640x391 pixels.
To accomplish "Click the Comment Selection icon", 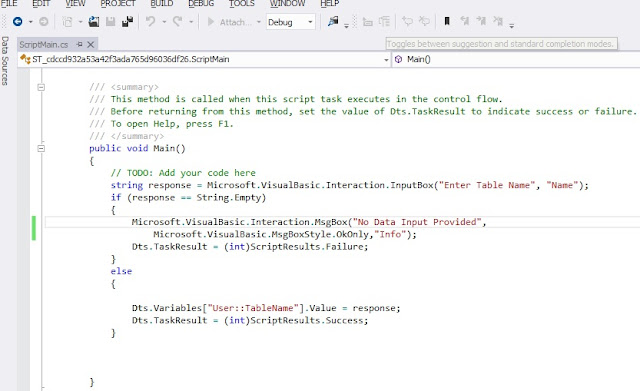I will (x=407, y=21).
